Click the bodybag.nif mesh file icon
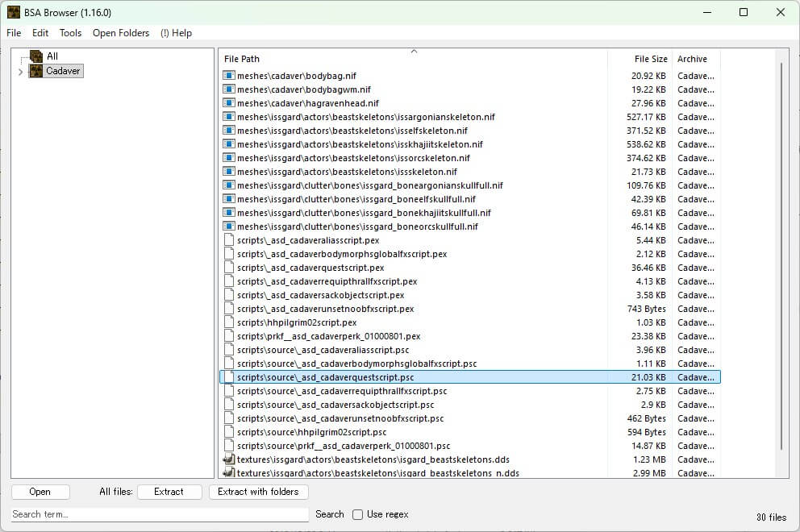 (228, 76)
